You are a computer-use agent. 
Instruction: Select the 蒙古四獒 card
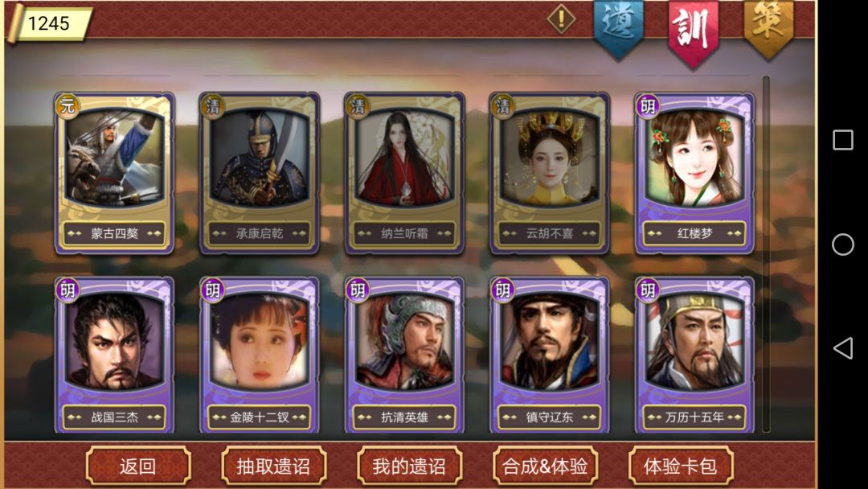115,174
